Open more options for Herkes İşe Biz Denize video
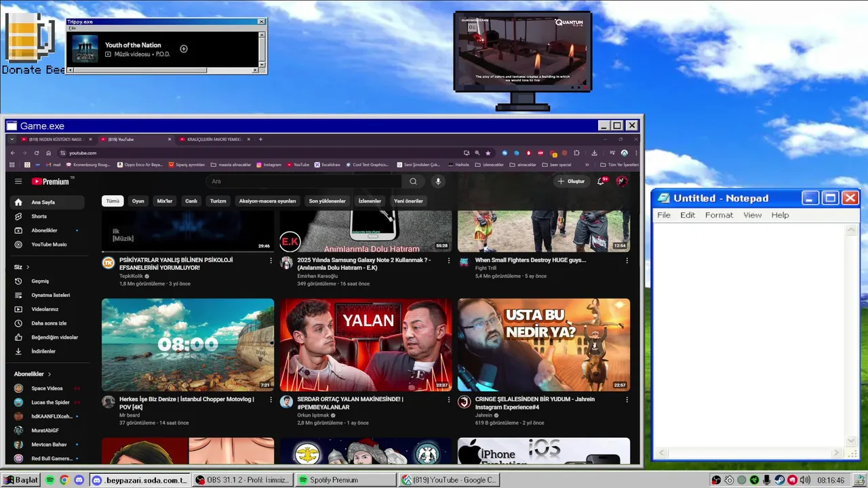Image resolution: width=868 pixels, height=488 pixels. coord(271,400)
